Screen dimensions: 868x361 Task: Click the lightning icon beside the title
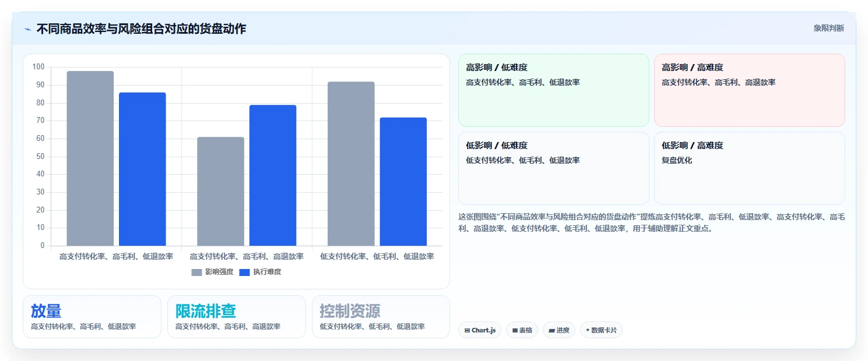[x=27, y=29]
